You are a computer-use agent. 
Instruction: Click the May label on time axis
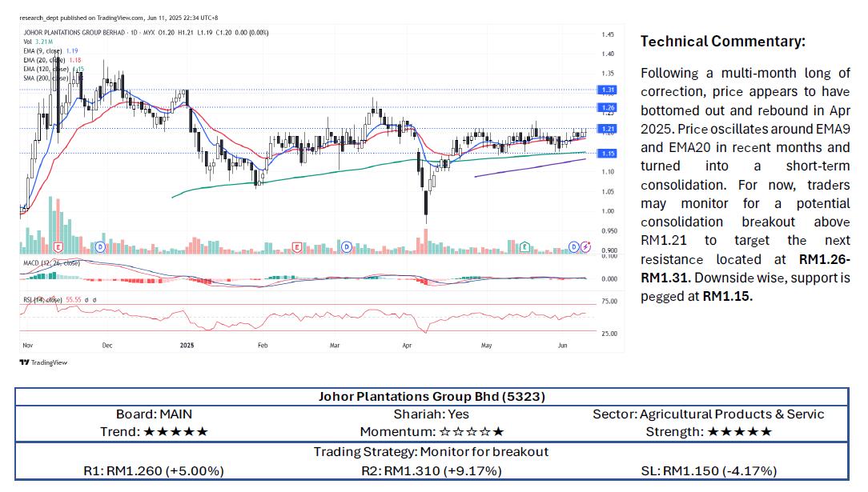(x=487, y=346)
